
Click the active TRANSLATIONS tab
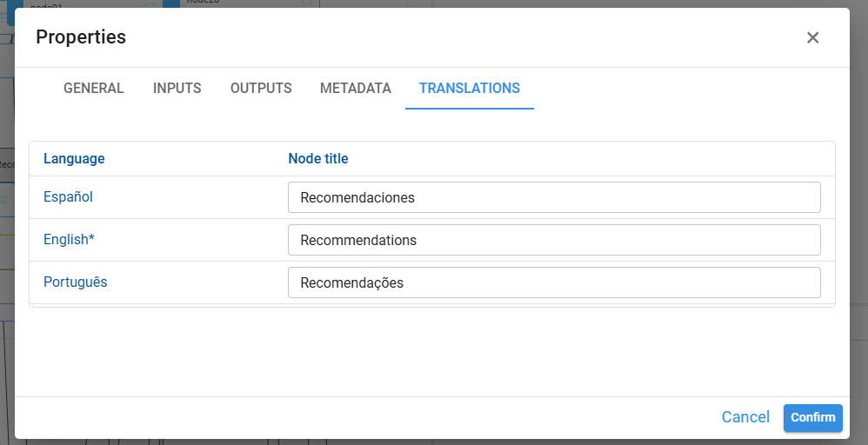click(470, 89)
